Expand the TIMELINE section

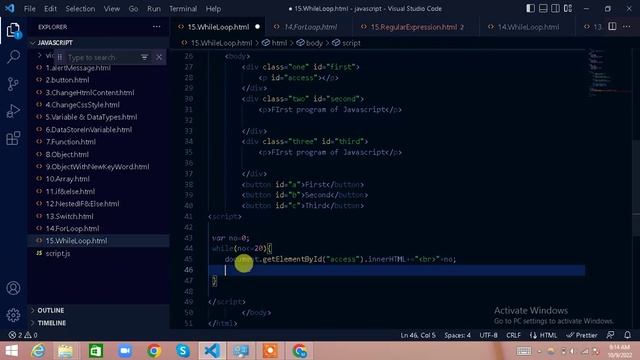click(51, 323)
